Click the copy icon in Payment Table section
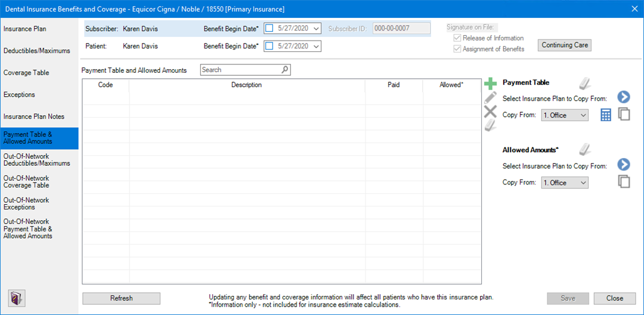 [x=624, y=115]
